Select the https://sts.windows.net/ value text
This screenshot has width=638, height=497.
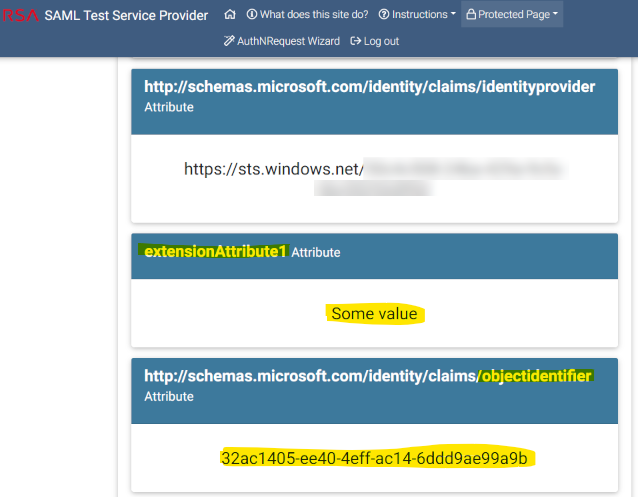[x=273, y=169]
